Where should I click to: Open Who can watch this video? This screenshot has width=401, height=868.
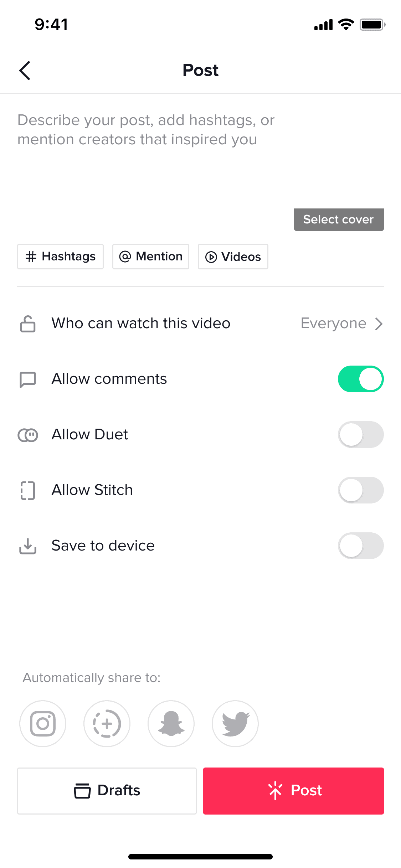click(200, 324)
